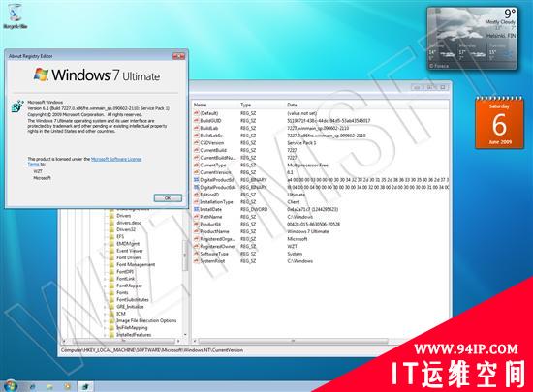Click the string icon beside BuildLab value
Image resolution: width=533 pixels, height=392 pixels.
click(196, 129)
